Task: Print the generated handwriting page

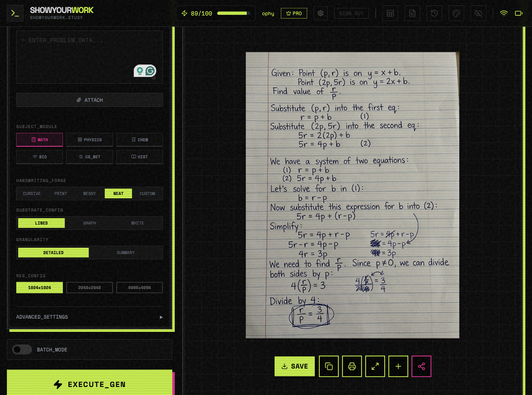Action: (352, 366)
